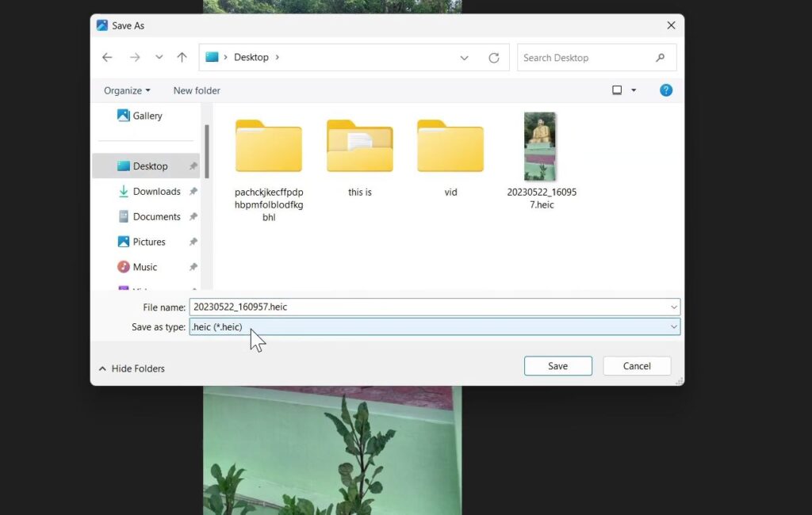Open the Organize menu
Screen dimensions: 812x515
(127, 90)
